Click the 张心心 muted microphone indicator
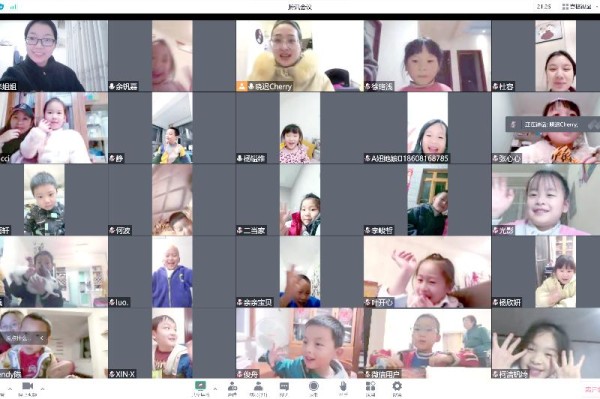Image resolution: width=600 pixels, height=399 pixels. [496, 158]
